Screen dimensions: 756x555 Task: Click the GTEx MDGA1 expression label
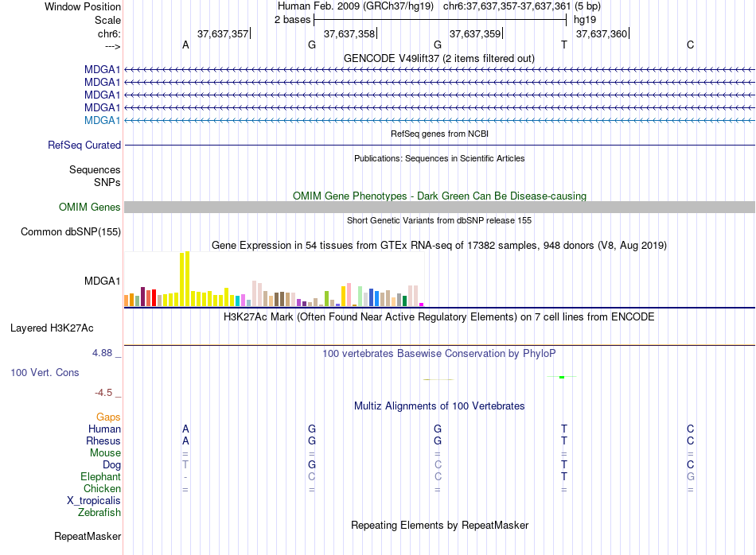(102, 281)
